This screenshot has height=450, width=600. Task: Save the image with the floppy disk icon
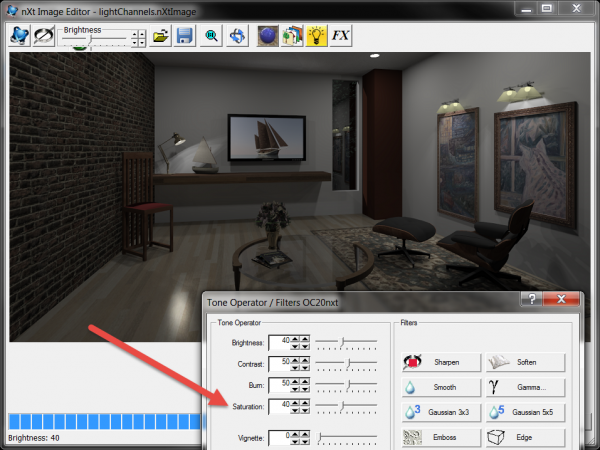click(x=184, y=36)
